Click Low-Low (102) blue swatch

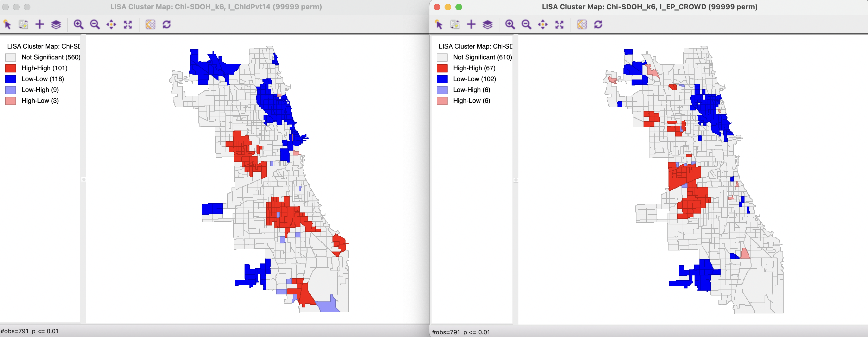click(442, 79)
